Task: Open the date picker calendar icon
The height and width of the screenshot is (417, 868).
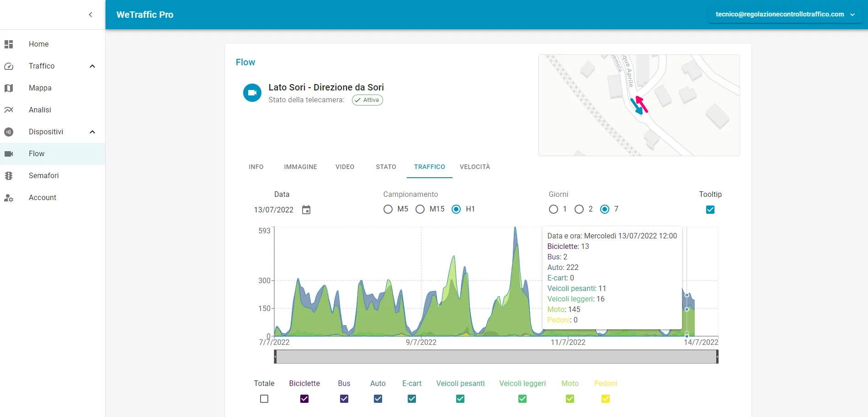Action: (306, 210)
